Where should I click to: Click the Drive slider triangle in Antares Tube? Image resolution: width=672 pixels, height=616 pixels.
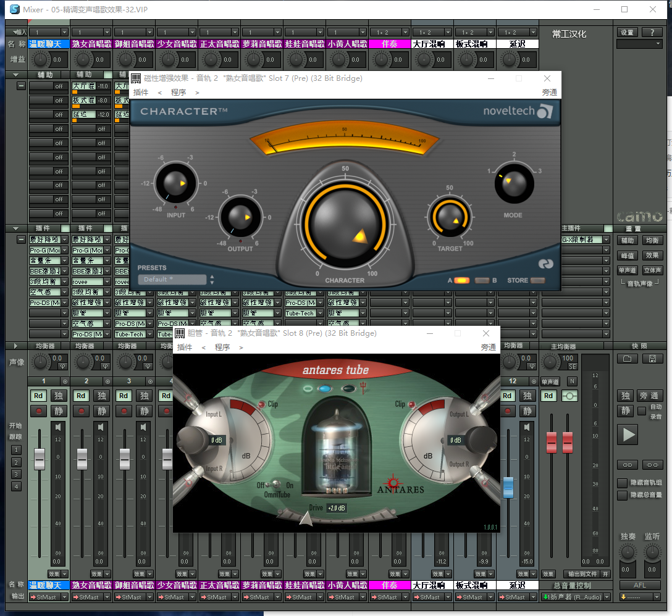click(x=306, y=518)
